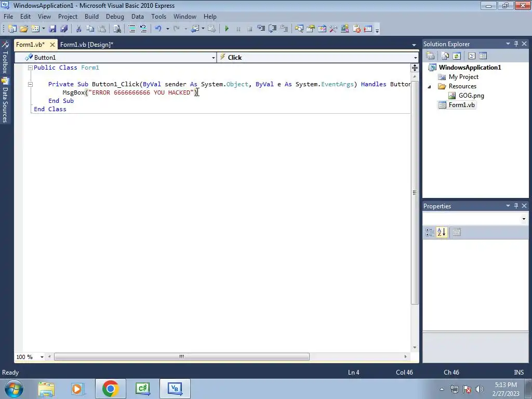Click the Break All pause icon

pos(238,29)
